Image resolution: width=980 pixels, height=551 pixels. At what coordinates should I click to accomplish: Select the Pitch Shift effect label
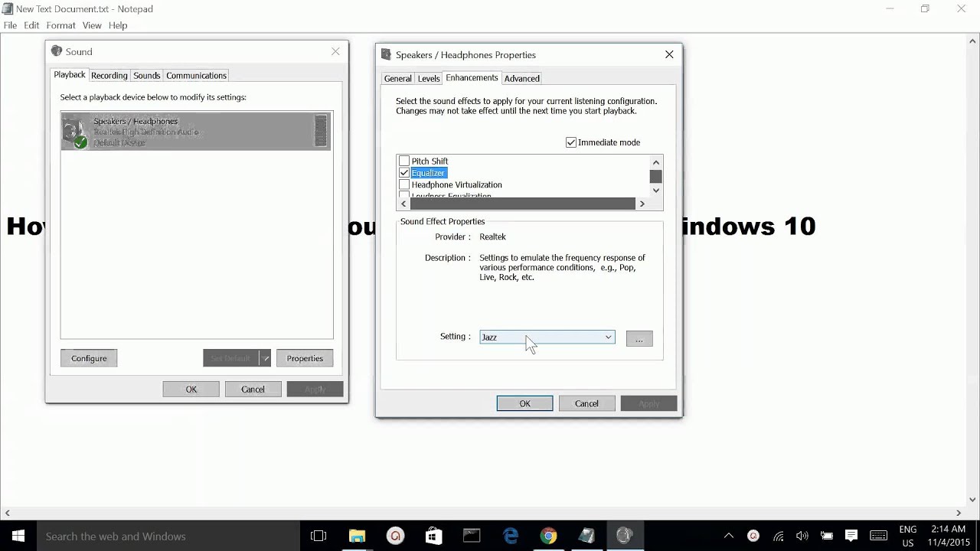coord(430,161)
